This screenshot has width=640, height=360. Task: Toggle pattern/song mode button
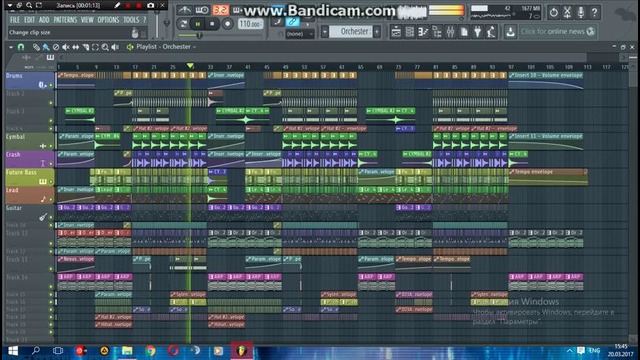coord(183,24)
